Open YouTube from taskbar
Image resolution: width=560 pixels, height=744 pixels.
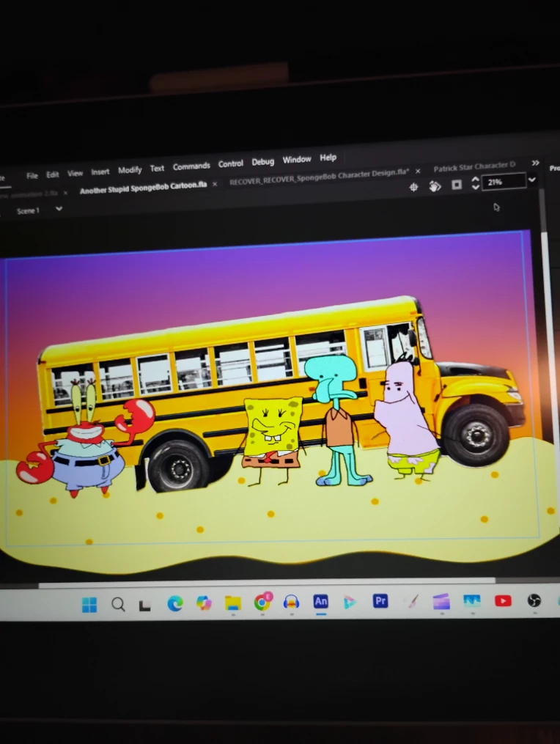503,601
